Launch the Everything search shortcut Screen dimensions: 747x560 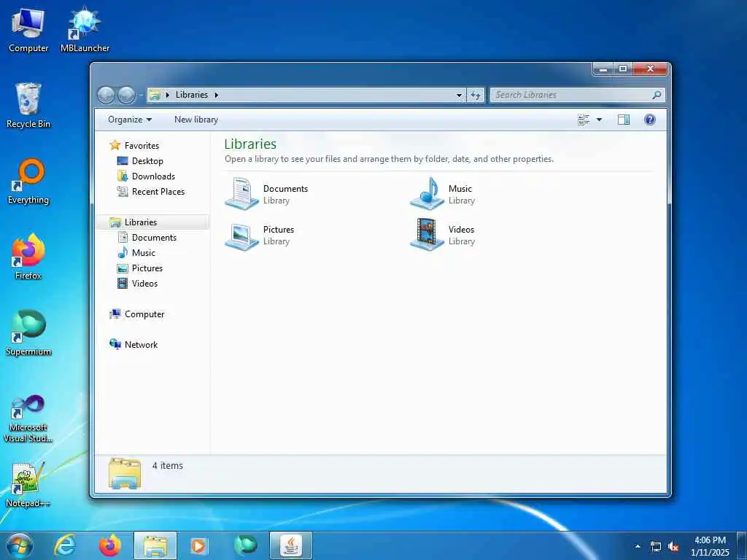[x=28, y=182]
